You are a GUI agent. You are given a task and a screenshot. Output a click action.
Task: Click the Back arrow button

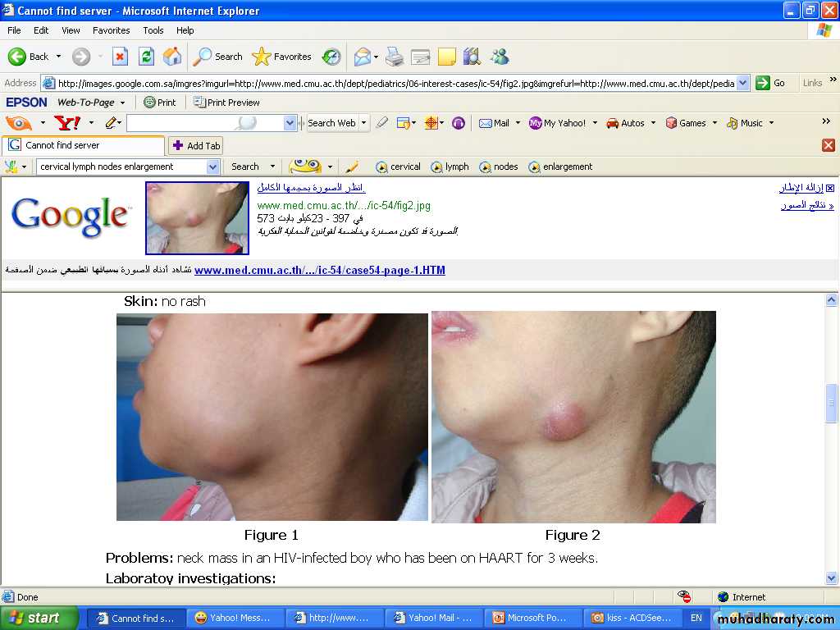coord(29,57)
